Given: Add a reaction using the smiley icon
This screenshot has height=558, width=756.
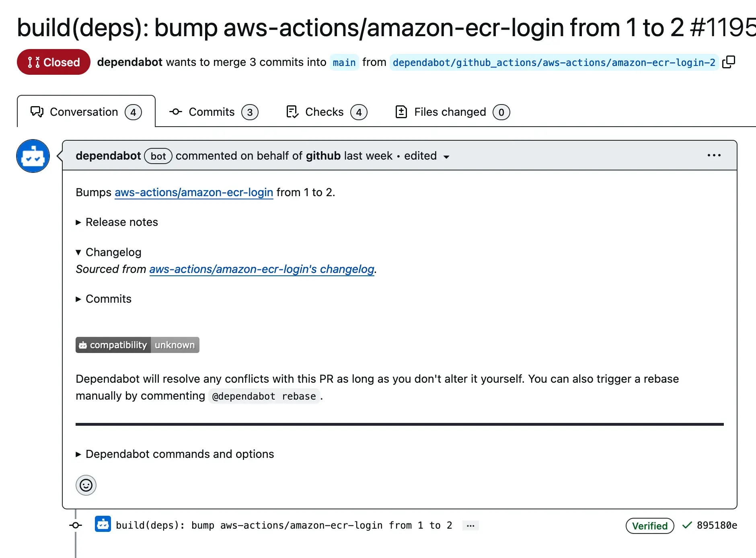Looking at the screenshot, I should click(86, 485).
